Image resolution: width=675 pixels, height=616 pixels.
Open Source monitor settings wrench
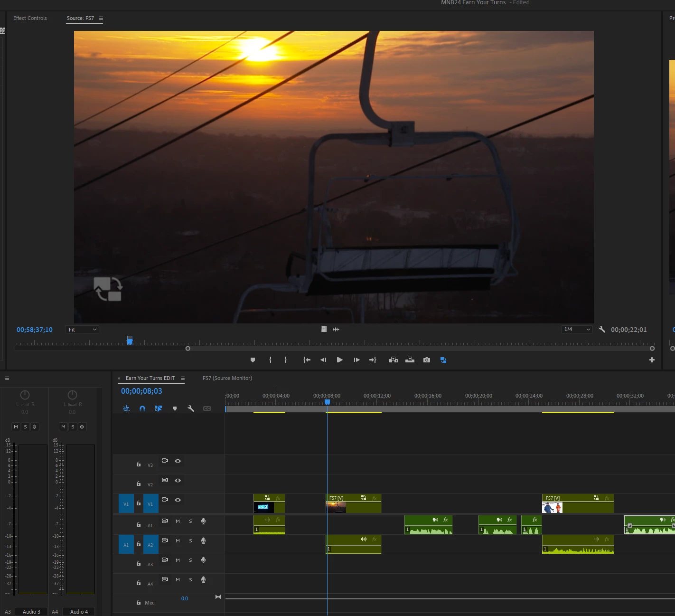602,329
